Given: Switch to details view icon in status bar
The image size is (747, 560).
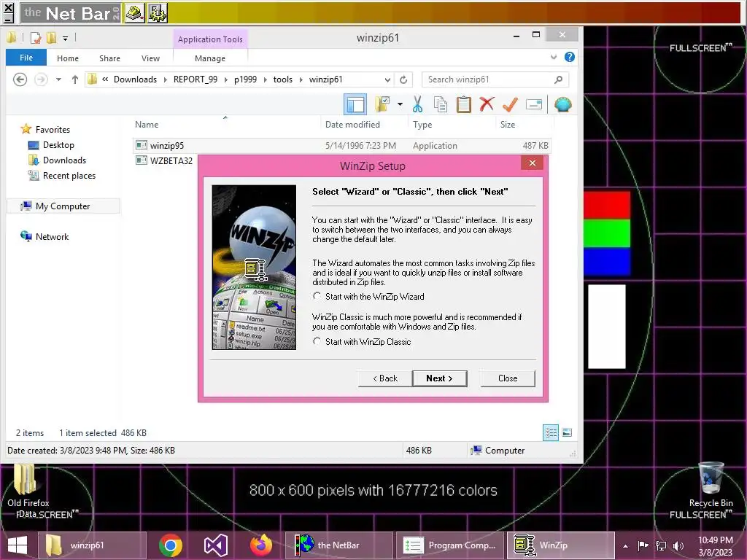Looking at the screenshot, I should [x=551, y=432].
